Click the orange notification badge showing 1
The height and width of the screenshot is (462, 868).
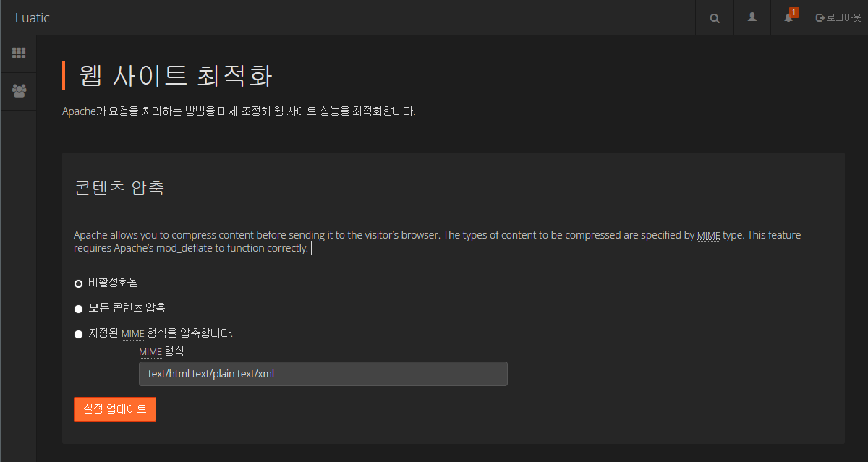[x=793, y=12]
